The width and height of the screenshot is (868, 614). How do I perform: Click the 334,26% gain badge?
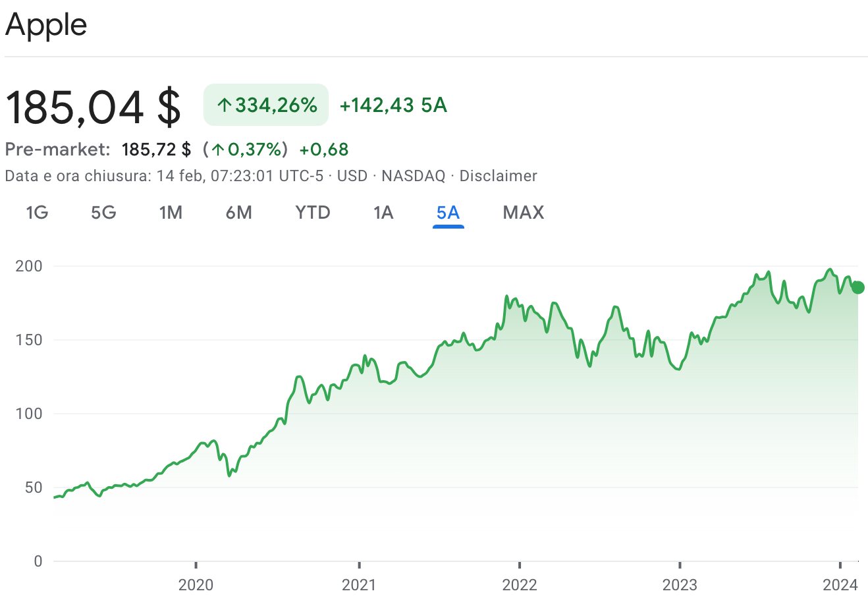pos(266,105)
